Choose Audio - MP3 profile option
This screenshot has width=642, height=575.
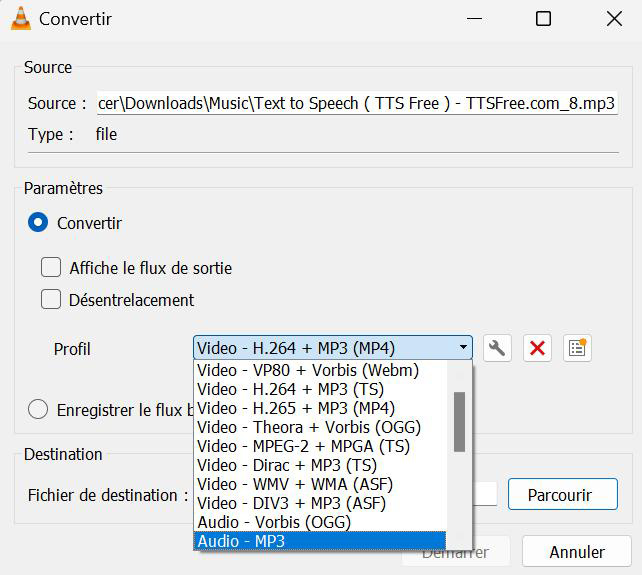click(319, 541)
